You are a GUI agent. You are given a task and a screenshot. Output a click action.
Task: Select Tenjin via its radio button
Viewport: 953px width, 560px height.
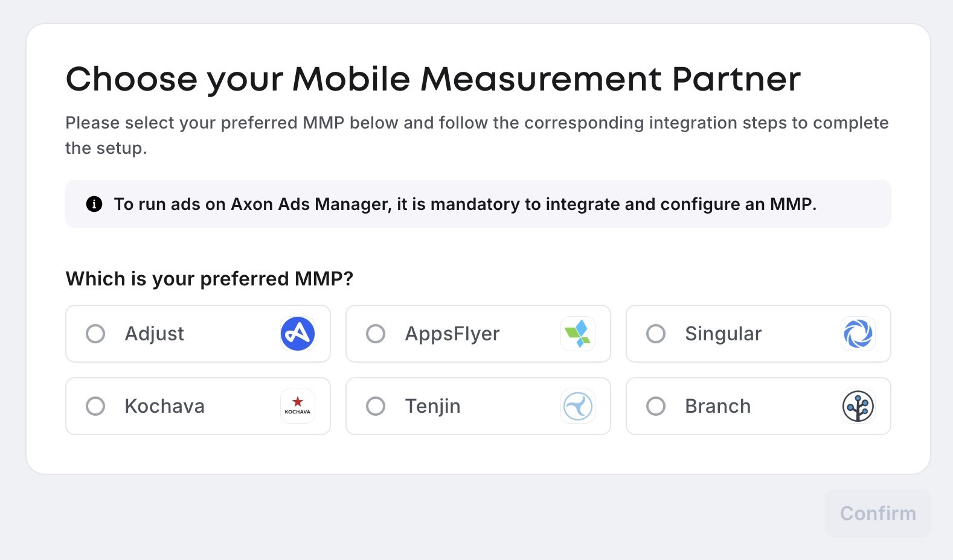(x=376, y=406)
